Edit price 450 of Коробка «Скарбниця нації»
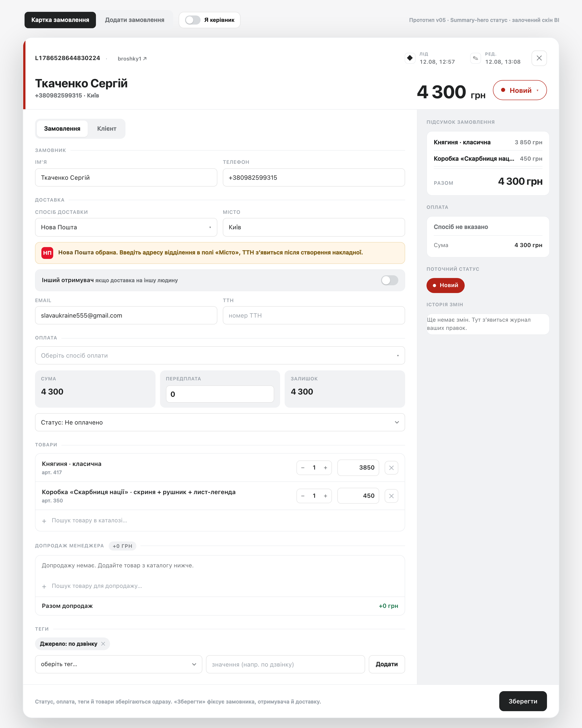Image resolution: width=582 pixels, height=728 pixels. (358, 496)
